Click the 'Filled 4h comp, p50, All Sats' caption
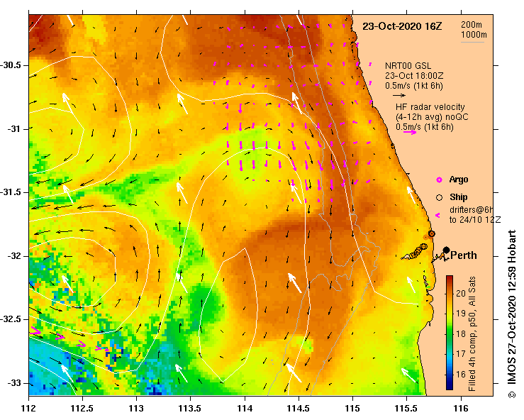524x420 pixels. pyautogui.click(x=472, y=333)
